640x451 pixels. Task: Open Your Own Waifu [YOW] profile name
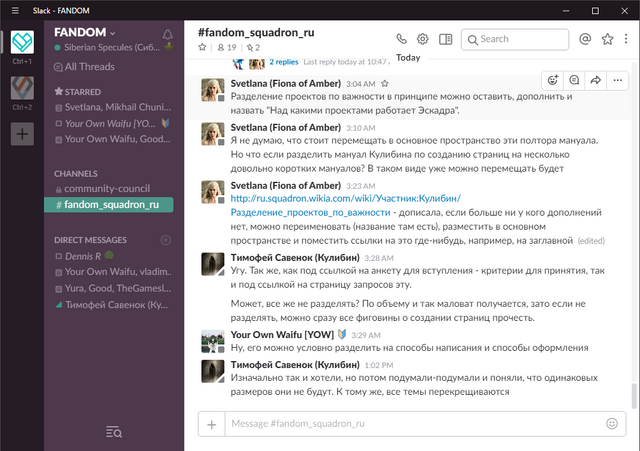(282, 335)
